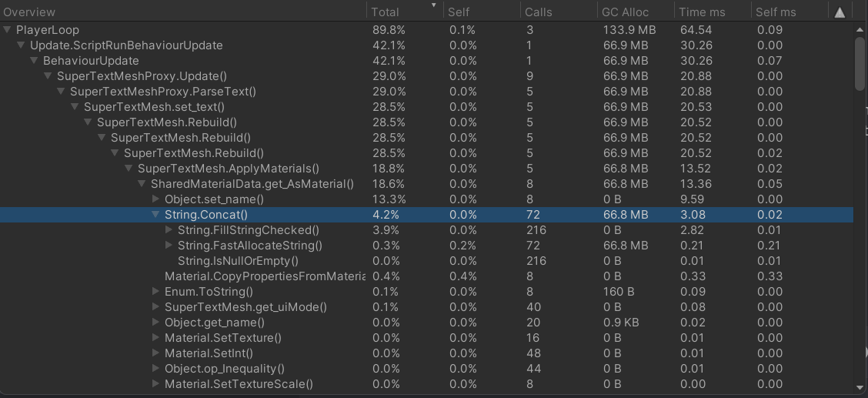868x398 pixels.
Task: Click the 133.9 MB GC Alloc value
Action: pyautogui.click(x=629, y=30)
